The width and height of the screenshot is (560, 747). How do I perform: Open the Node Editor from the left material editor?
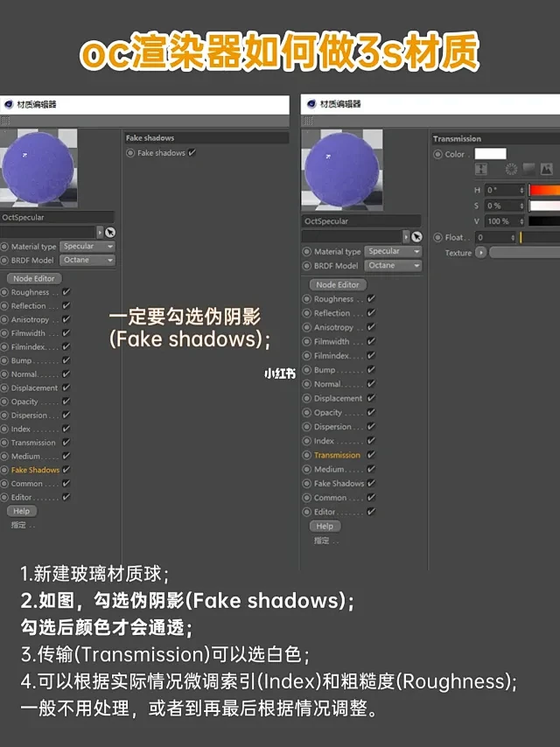point(34,278)
